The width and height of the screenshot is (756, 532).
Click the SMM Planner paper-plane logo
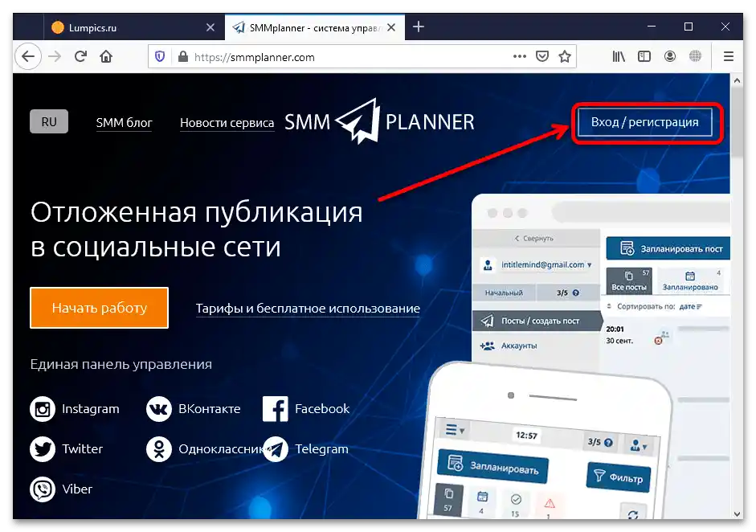(x=361, y=121)
